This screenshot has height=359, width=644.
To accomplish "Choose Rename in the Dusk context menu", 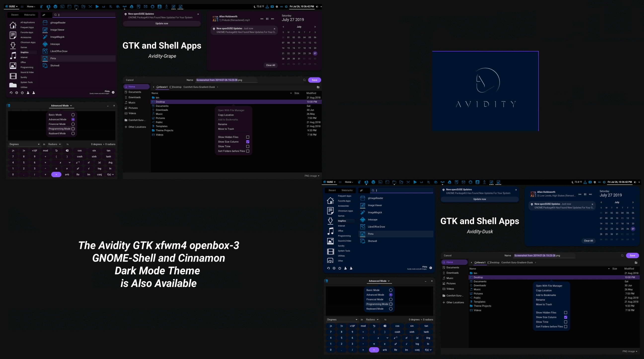I will tap(540, 300).
